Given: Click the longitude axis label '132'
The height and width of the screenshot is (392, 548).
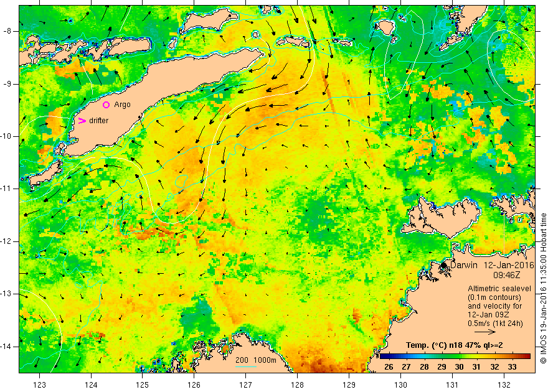Looking at the screenshot, I should (504, 385).
